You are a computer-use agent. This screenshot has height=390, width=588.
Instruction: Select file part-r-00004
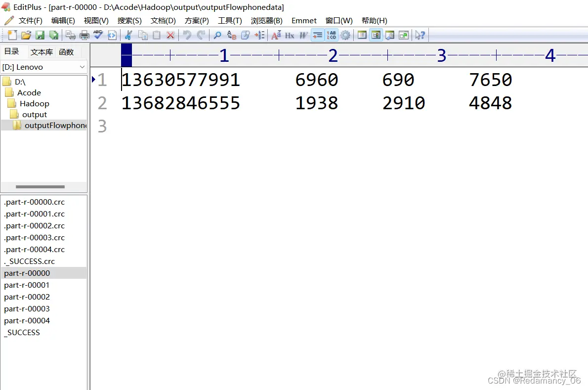pos(27,321)
